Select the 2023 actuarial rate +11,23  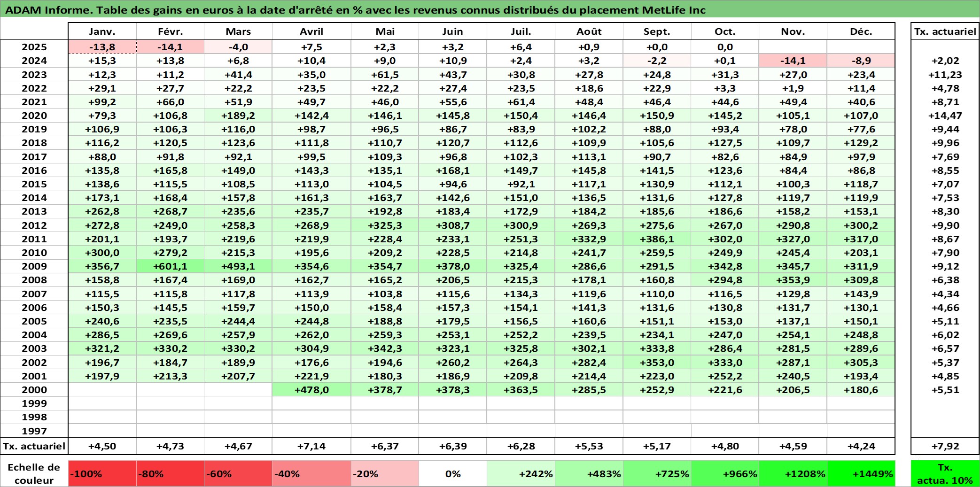pos(945,75)
